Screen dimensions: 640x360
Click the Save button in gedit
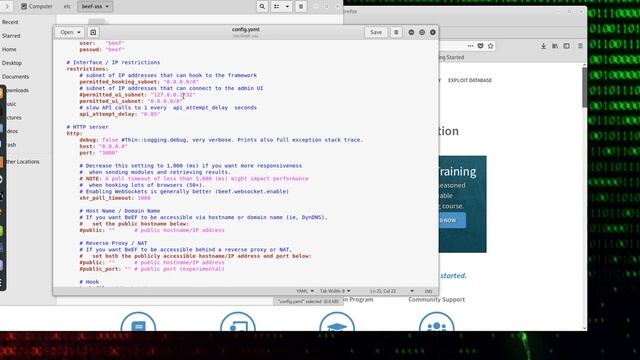[376, 32]
